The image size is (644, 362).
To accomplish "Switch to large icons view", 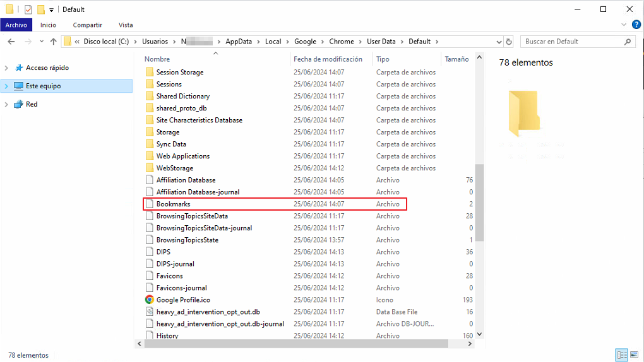I will 635,354.
